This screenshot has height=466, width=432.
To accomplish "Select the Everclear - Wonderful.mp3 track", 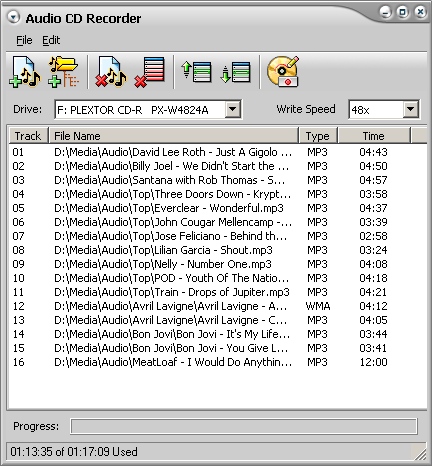I will (x=200, y=208).
